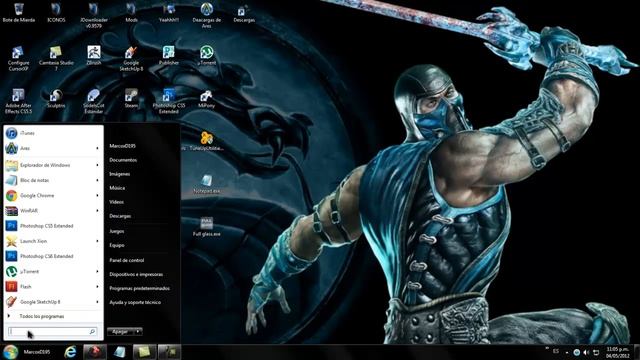Click the Start menu search field
640x360 pixels.
53,331
